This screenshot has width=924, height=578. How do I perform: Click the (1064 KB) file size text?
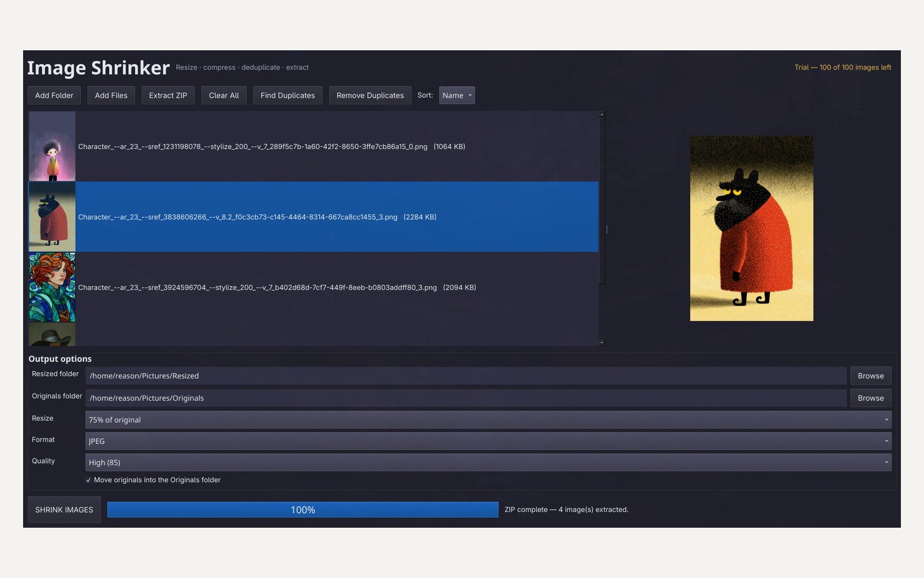449,147
